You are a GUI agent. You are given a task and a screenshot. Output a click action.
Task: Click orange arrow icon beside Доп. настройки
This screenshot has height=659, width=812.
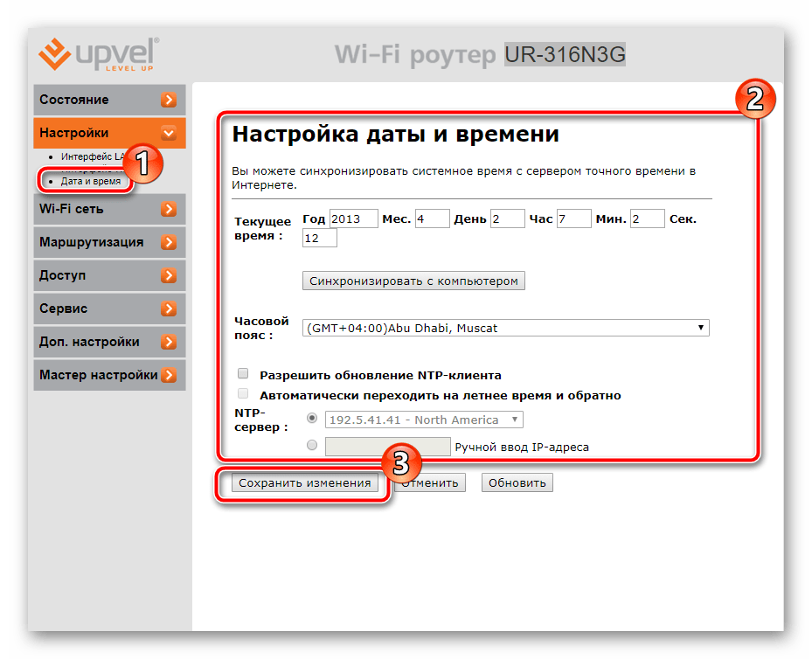(x=169, y=343)
